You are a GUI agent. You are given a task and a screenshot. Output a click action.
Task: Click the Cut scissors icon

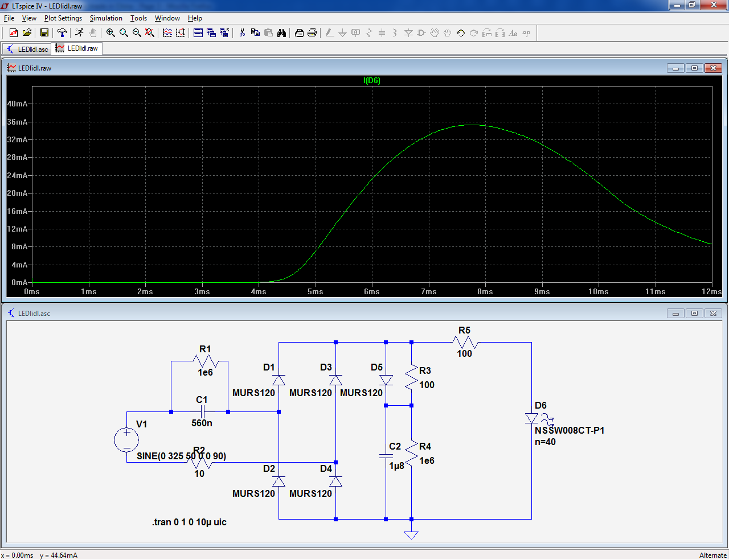point(242,33)
